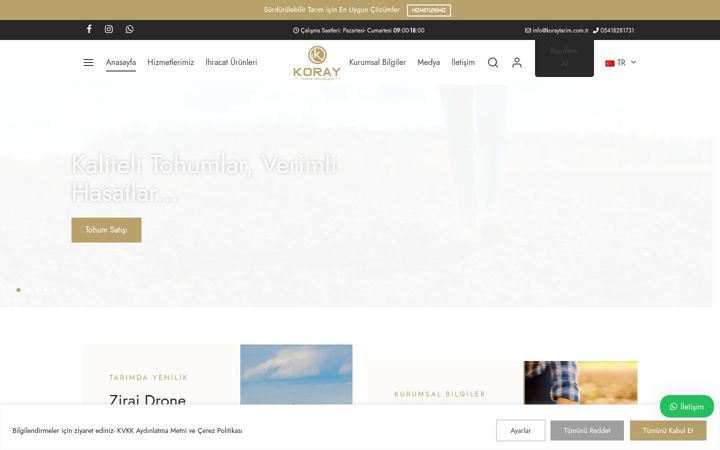Click the HİZMETLERİMİZ banner button
This screenshot has height=450, width=720.
click(429, 10)
